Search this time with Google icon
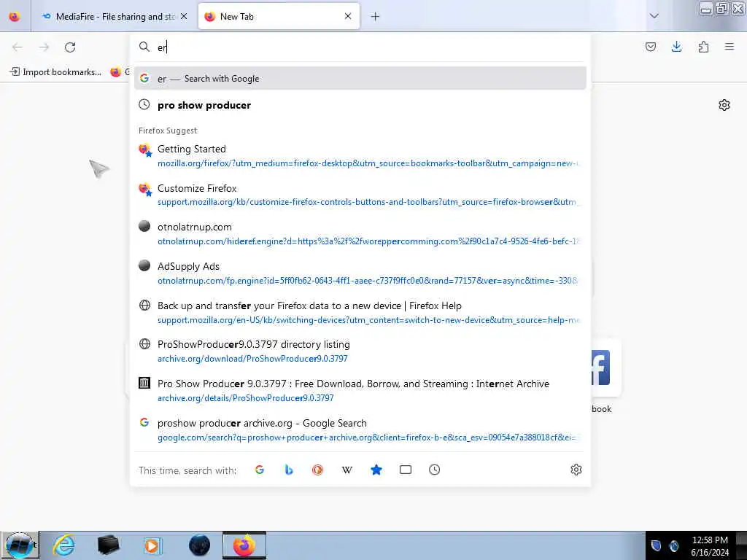Viewport: 747px width, 560px height. [x=260, y=470]
